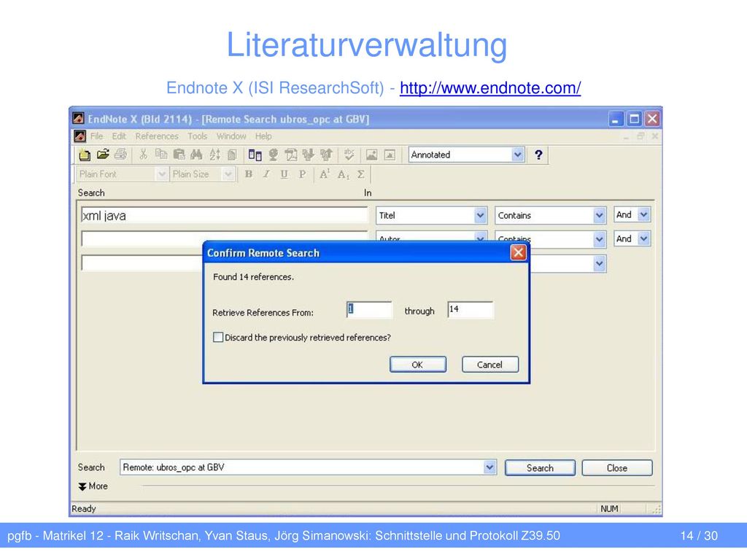Open the Tools menu
The height and width of the screenshot is (560, 747).
[197, 136]
